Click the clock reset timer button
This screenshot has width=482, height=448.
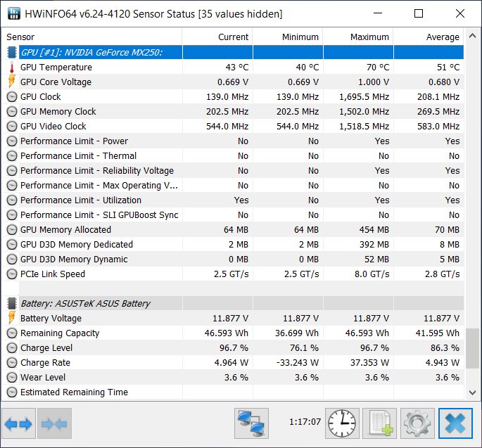[342, 423]
